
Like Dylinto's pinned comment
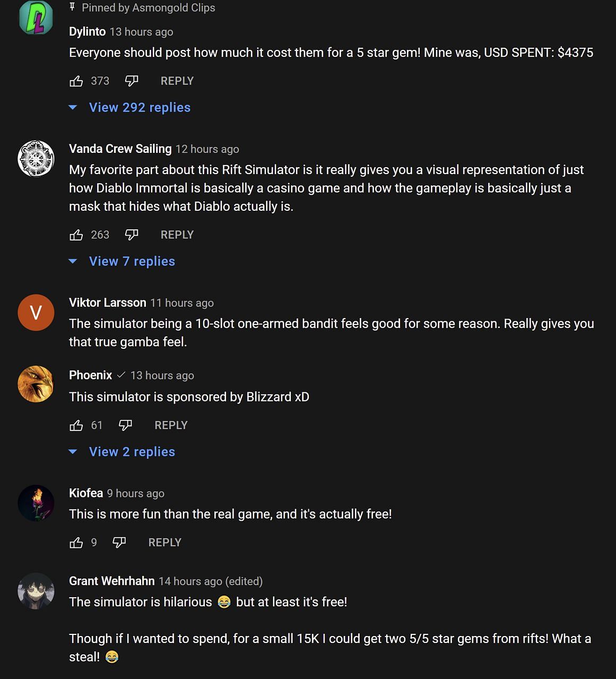[x=76, y=81]
